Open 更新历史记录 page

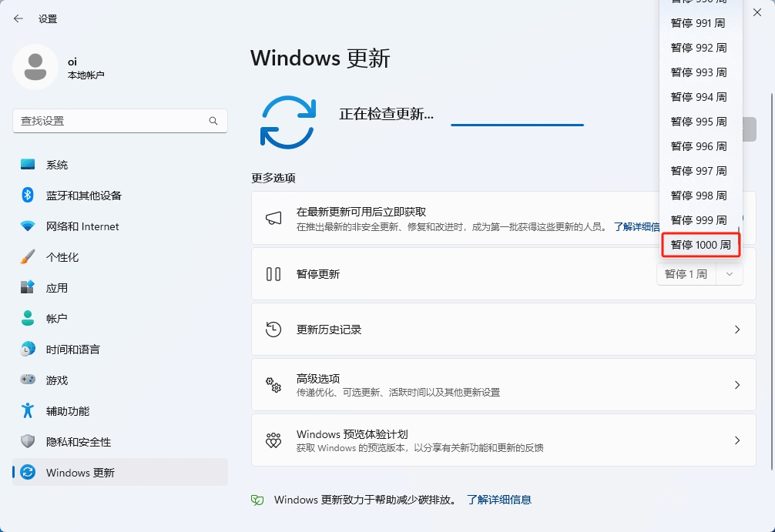click(504, 329)
